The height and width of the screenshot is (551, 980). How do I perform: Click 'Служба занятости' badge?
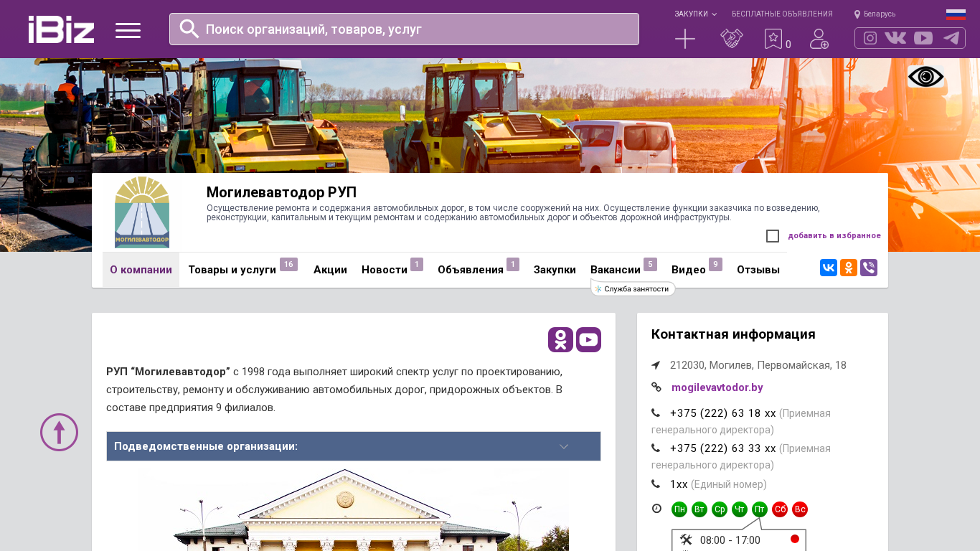[633, 288]
